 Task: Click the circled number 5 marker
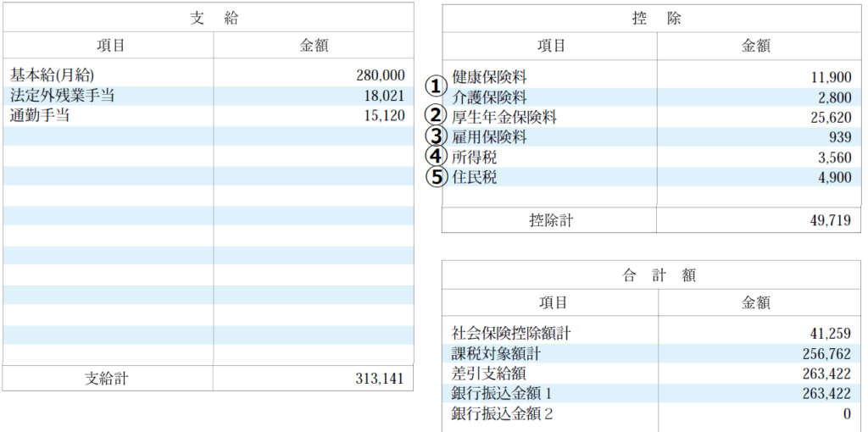tap(435, 176)
